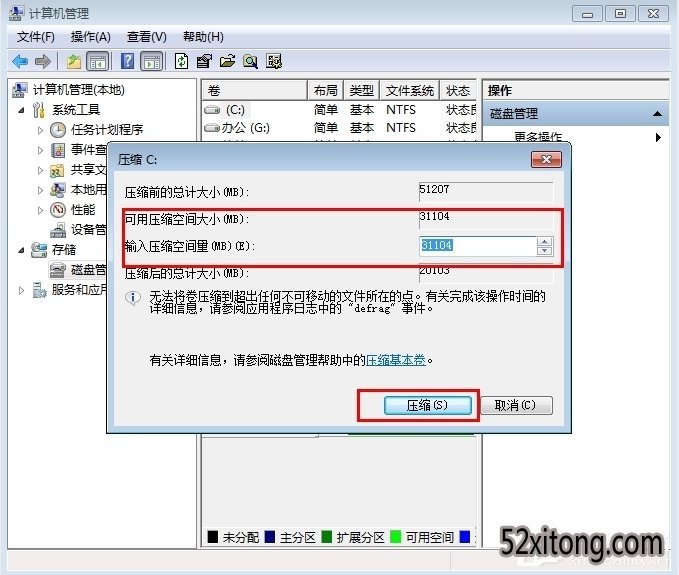Expand the 任务计划程序 tree node
679x575 pixels.
(x=40, y=130)
